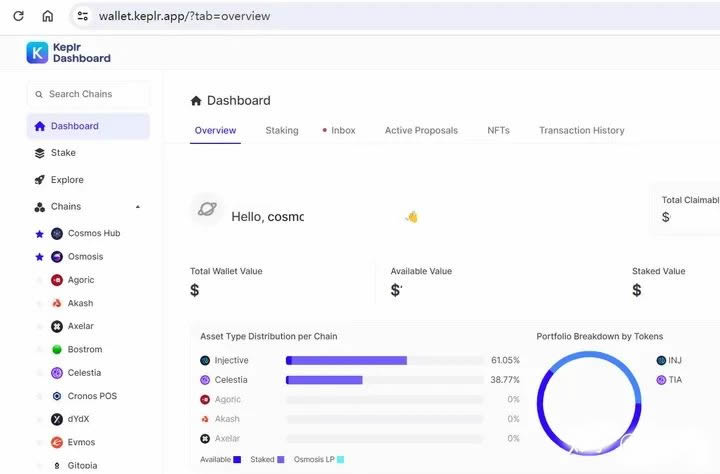
Task: Select the wallet.keplr.app address bar URL
Action: coord(185,16)
